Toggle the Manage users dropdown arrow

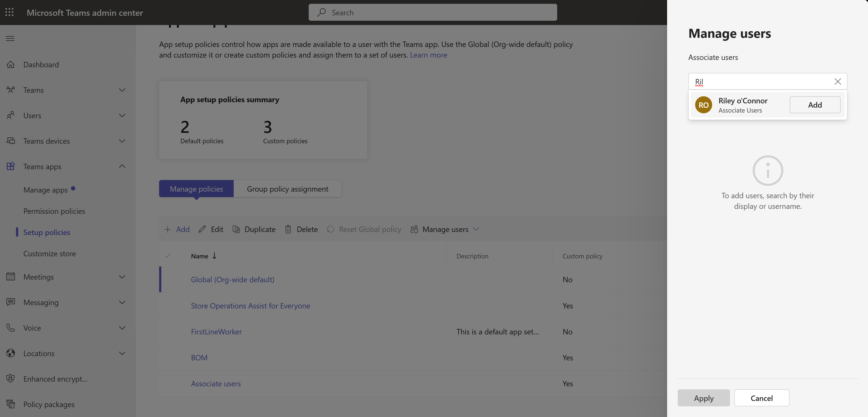click(x=476, y=229)
